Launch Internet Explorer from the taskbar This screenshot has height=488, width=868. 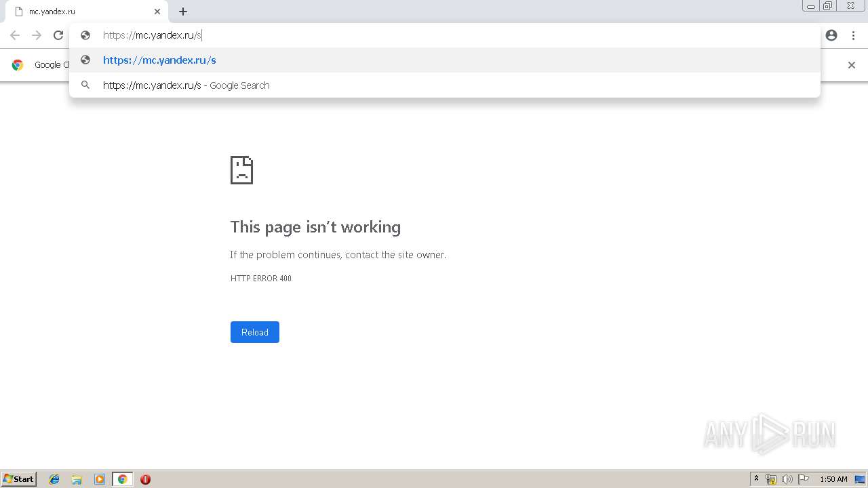click(x=54, y=479)
